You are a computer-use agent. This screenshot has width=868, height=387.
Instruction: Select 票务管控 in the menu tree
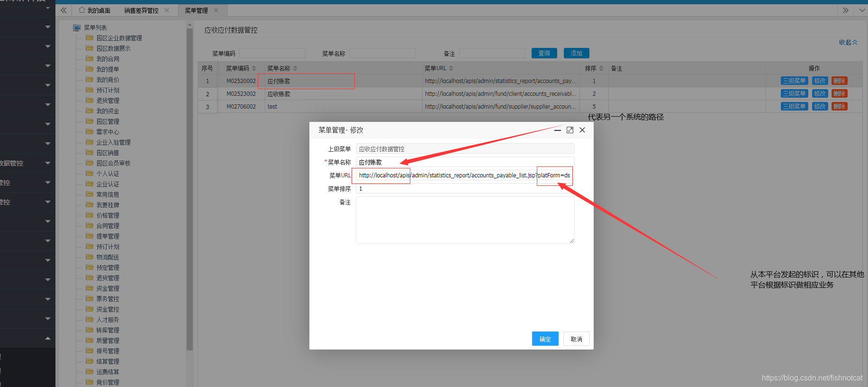click(x=108, y=299)
